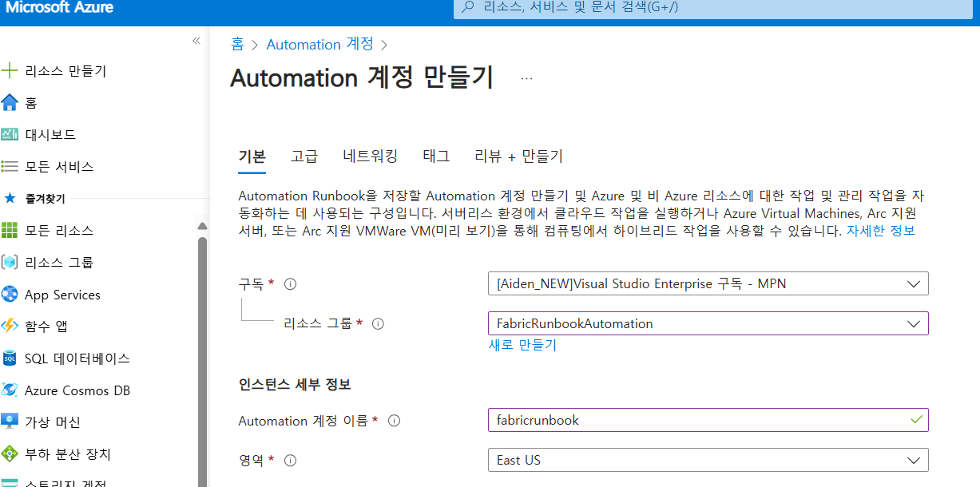980x487 pixels.
Task: Click the search magnifier icon
Action: (x=468, y=8)
